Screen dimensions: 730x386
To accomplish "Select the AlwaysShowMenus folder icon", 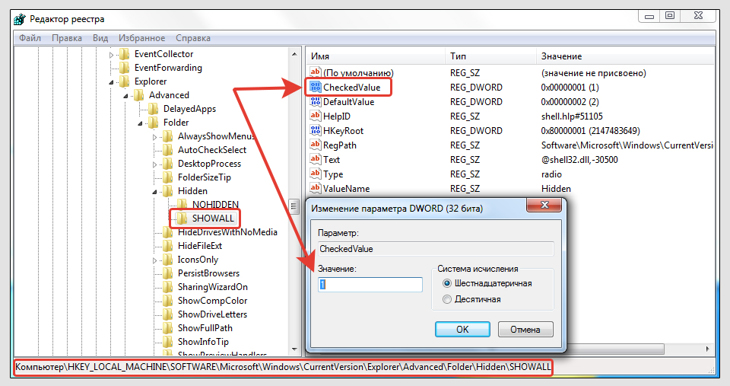I will point(168,136).
